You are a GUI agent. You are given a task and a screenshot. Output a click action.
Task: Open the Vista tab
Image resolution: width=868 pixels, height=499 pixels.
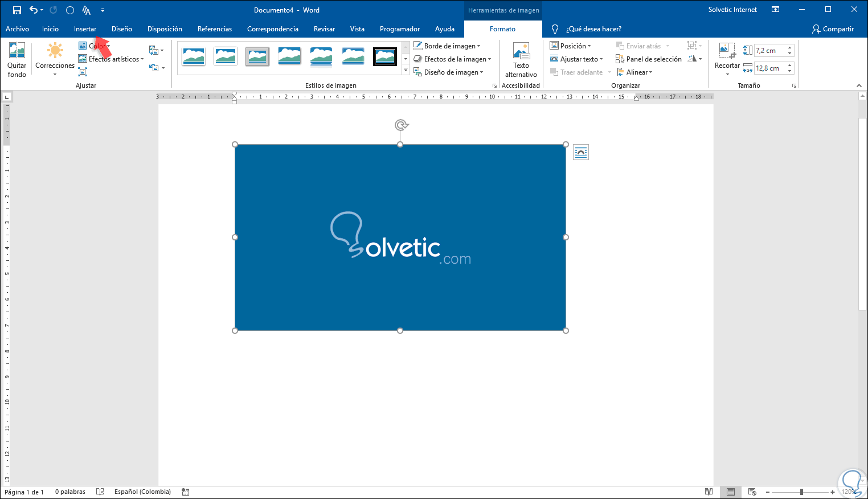357,29
